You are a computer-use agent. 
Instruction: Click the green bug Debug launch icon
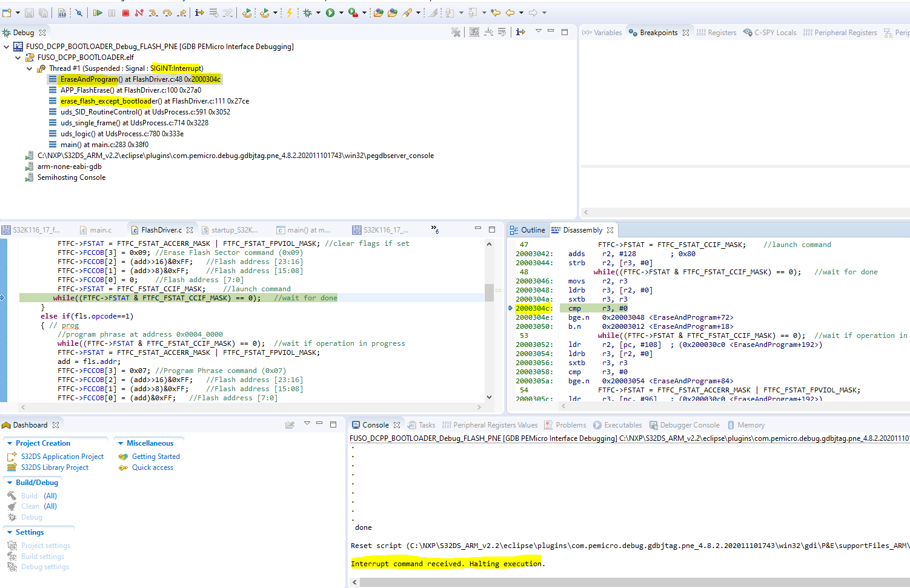click(308, 13)
